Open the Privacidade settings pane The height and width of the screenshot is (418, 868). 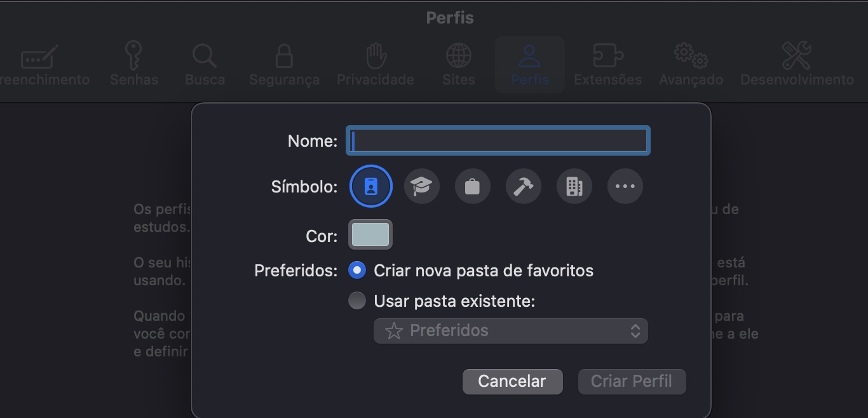pos(375,64)
